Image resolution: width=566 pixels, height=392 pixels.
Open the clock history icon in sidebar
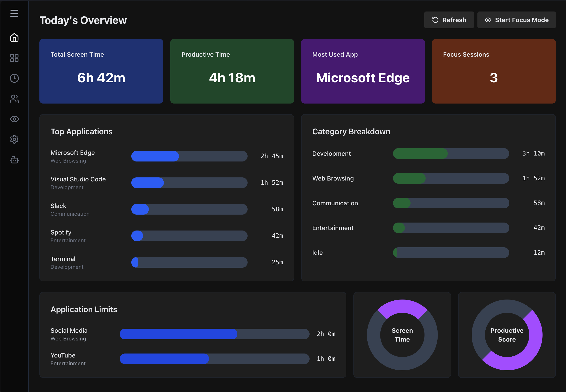click(14, 78)
